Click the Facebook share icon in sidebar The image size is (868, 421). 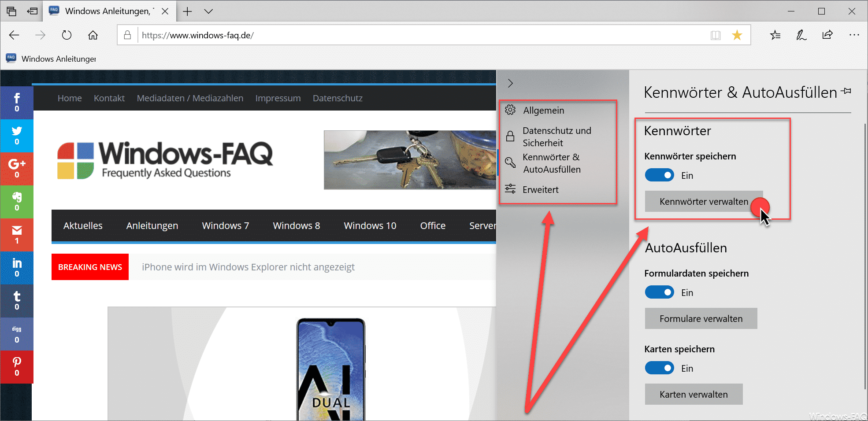click(x=17, y=103)
